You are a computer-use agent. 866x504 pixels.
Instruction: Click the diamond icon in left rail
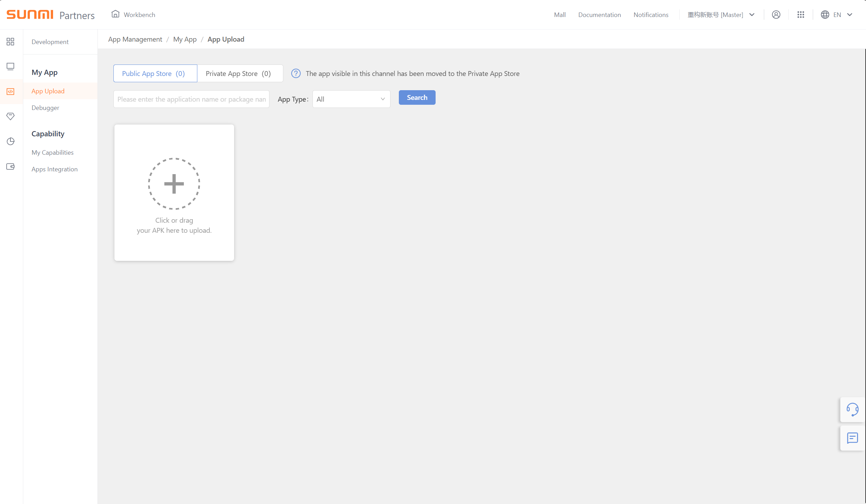coord(10,116)
